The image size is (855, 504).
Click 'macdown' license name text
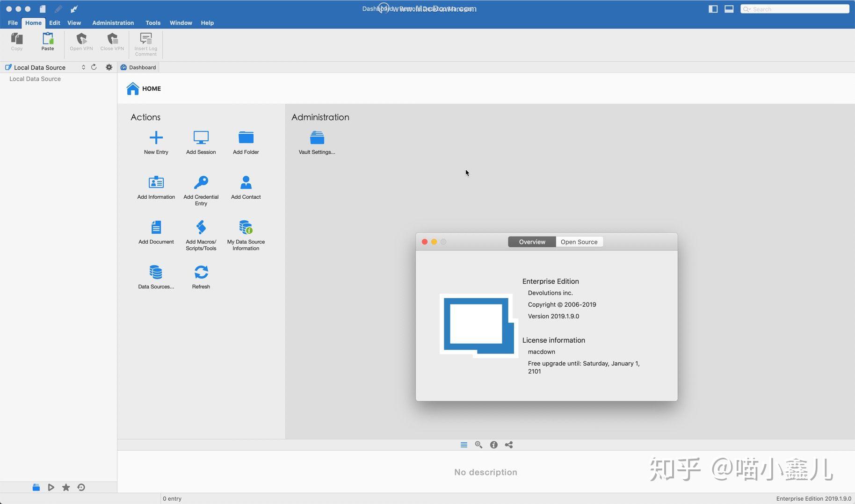(x=542, y=352)
